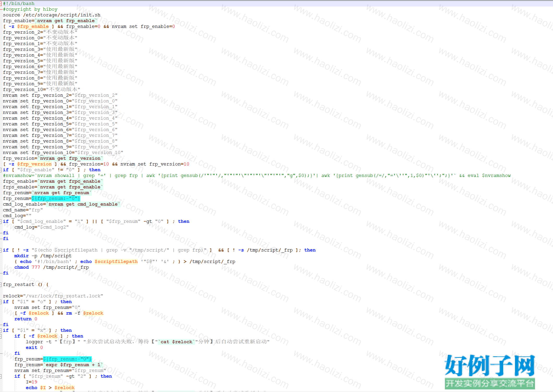Click 'nvram set frp_version_2=' line
This screenshot has height=392, width=553.
click(60, 95)
